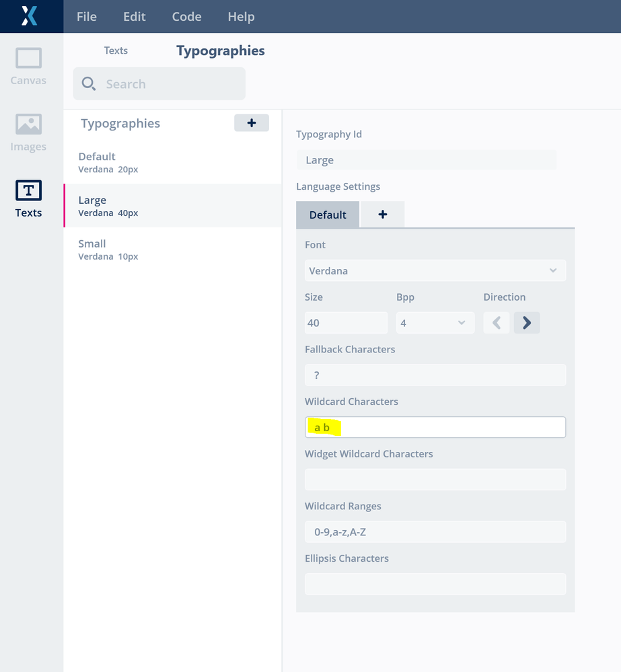The image size is (621, 672).
Task: Click the Fallback Characters field
Action: coord(435,375)
